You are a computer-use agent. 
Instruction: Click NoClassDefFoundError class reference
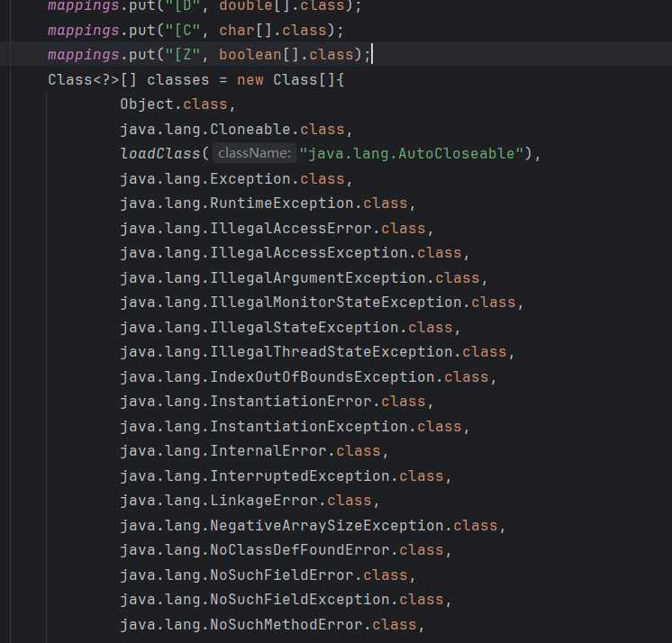pos(304,550)
